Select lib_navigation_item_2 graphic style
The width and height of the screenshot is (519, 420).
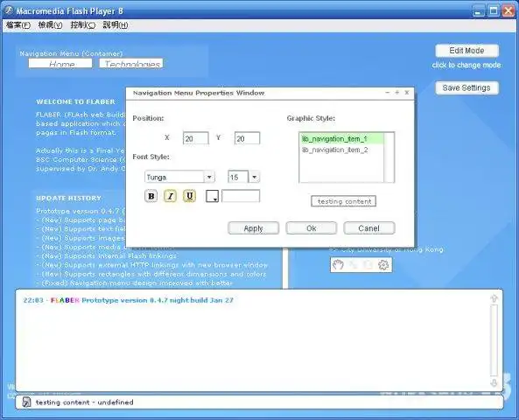coord(341,150)
